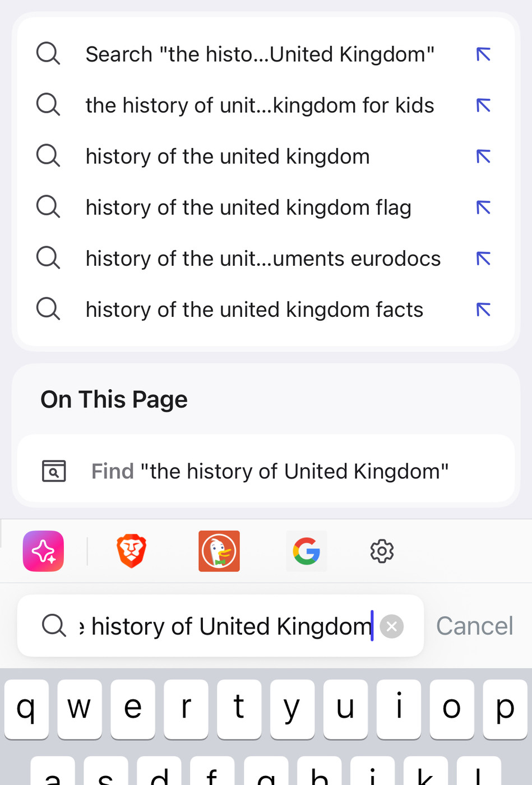Image resolution: width=532 pixels, height=785 pixels.
Task: Tap inside the search text field
Action: click(224, 626)
